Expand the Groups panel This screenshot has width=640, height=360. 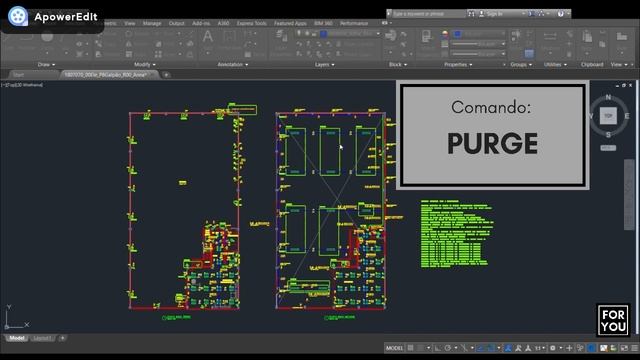click(521, 64)
